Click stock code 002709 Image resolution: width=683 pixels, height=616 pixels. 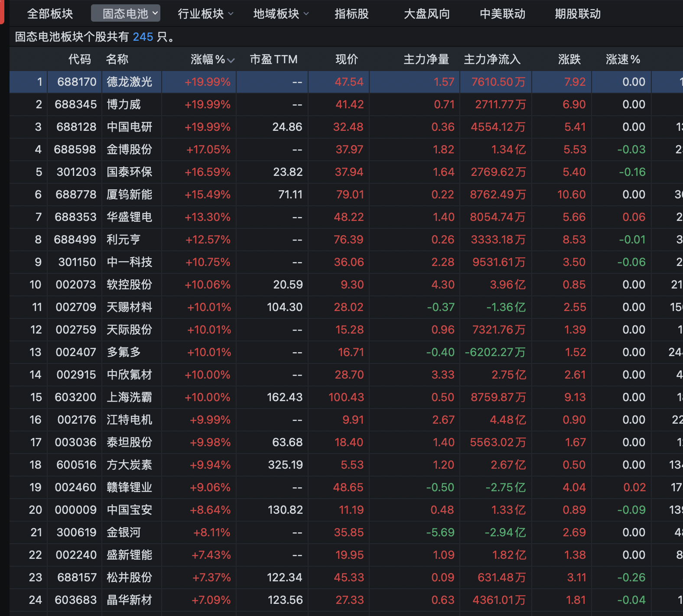(x=76, y=307)
